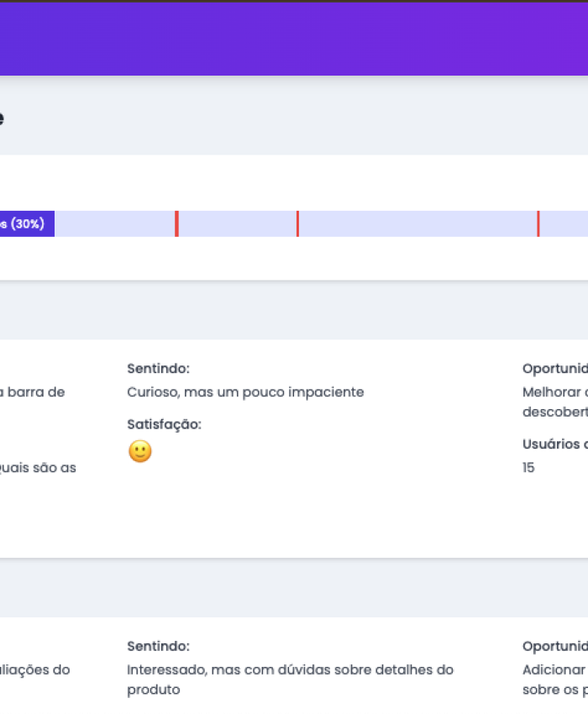Image resolution: width=588 pixels, height=714 pixels.
Task: Click the 'Satisfação:' label
Action: 164,424
